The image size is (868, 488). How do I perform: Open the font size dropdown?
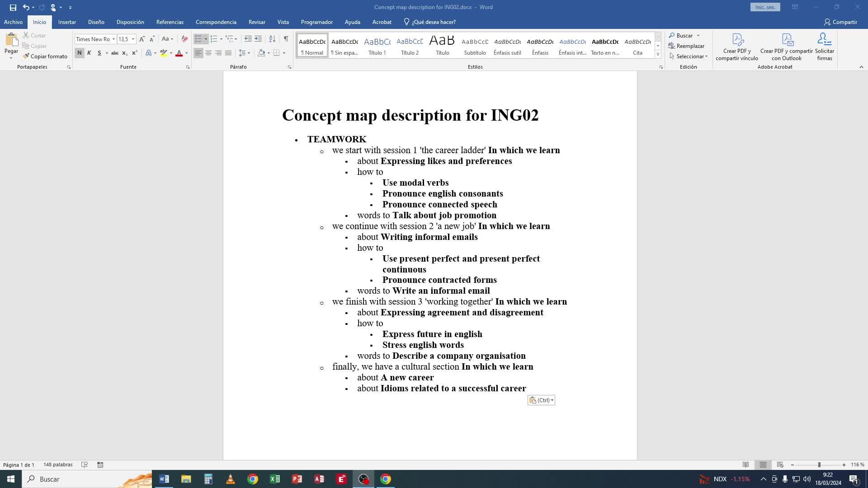[133, 39]
